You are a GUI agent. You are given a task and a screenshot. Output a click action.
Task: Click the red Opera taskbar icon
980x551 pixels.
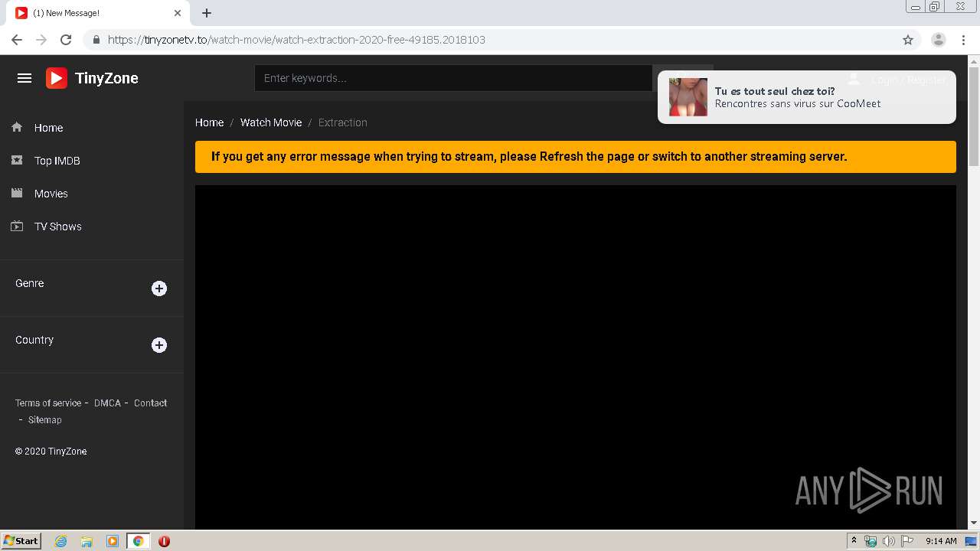pyautogui.click(x=164, y=541)
